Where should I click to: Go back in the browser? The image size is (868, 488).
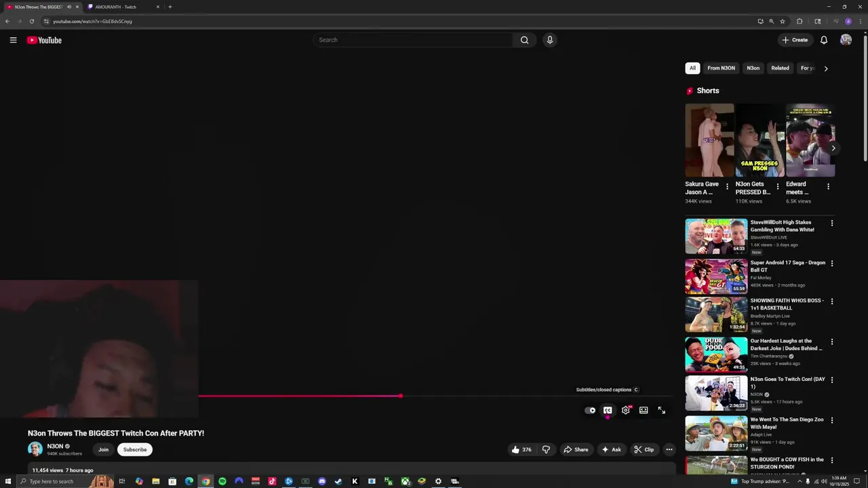point(7,21)
